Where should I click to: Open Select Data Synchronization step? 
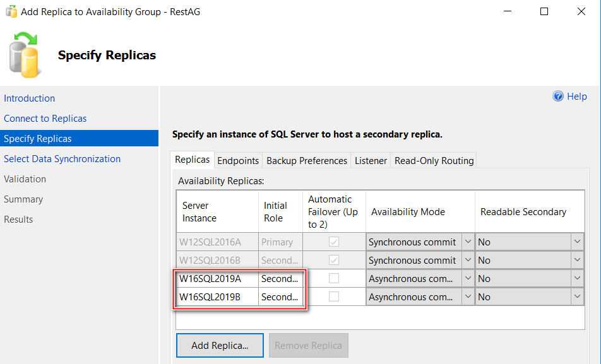click(62, 159)
